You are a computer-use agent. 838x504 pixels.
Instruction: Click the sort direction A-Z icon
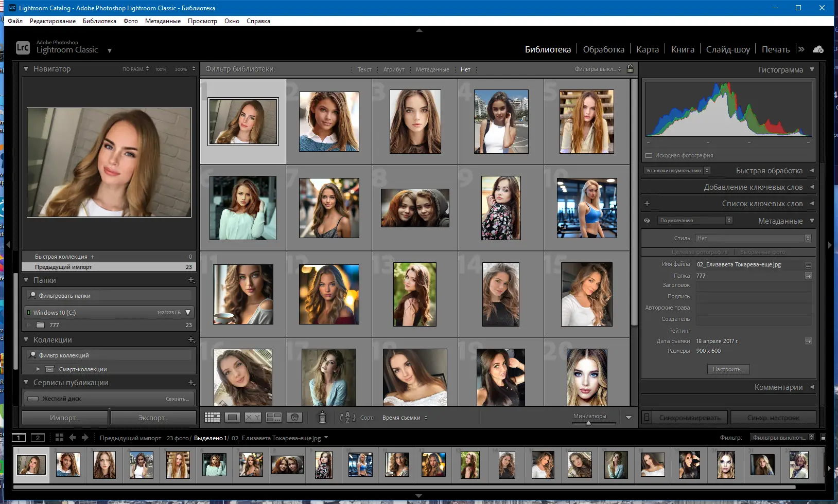347,418
